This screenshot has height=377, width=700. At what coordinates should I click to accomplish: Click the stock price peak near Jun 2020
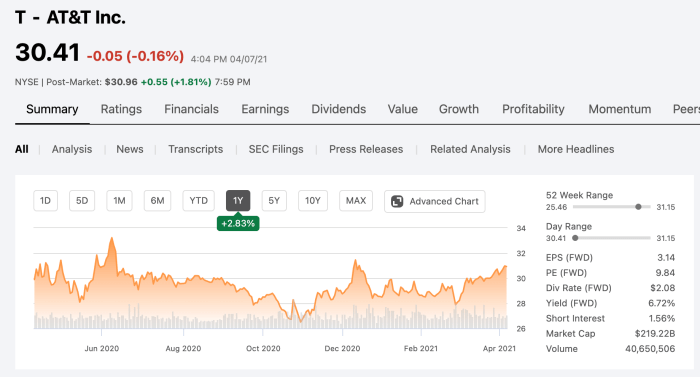pyautogui.click(x=112, y=239)
